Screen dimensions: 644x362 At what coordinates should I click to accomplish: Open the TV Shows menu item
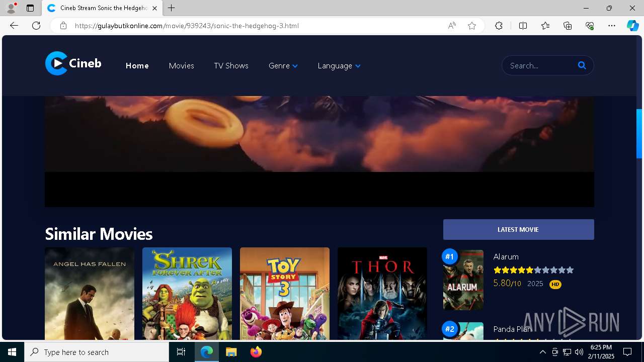(x=231, y=66)
